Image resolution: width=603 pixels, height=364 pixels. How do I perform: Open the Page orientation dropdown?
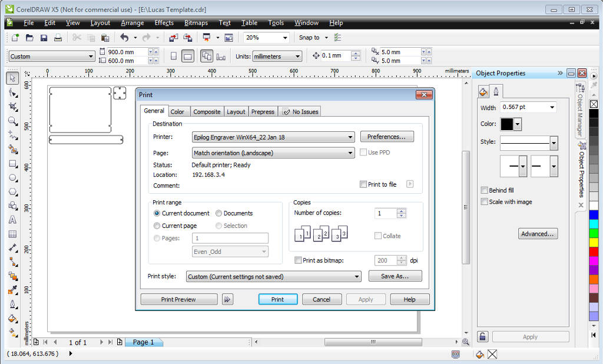(x=273, y=153)
